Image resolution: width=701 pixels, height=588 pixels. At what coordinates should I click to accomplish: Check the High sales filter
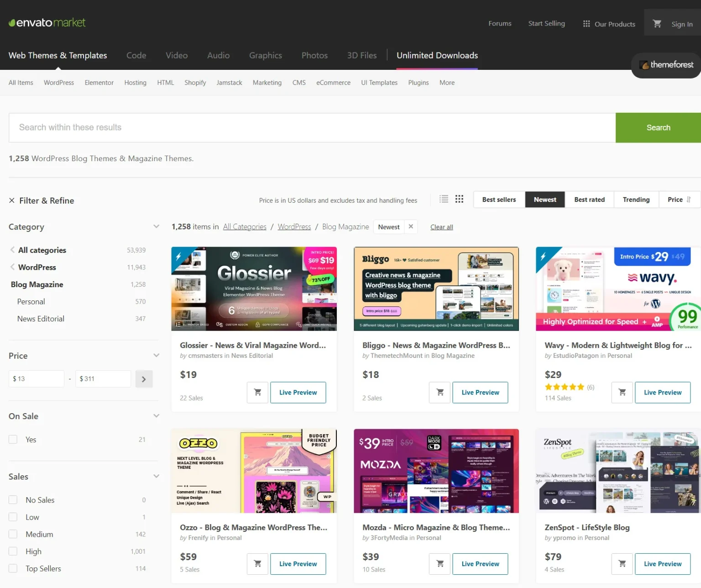[13, 551]
